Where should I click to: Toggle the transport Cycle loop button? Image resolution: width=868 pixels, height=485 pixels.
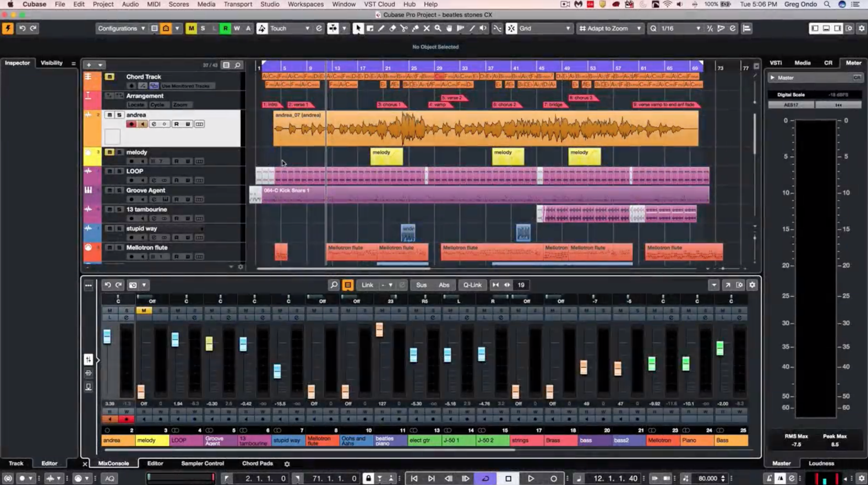(485, 478)
